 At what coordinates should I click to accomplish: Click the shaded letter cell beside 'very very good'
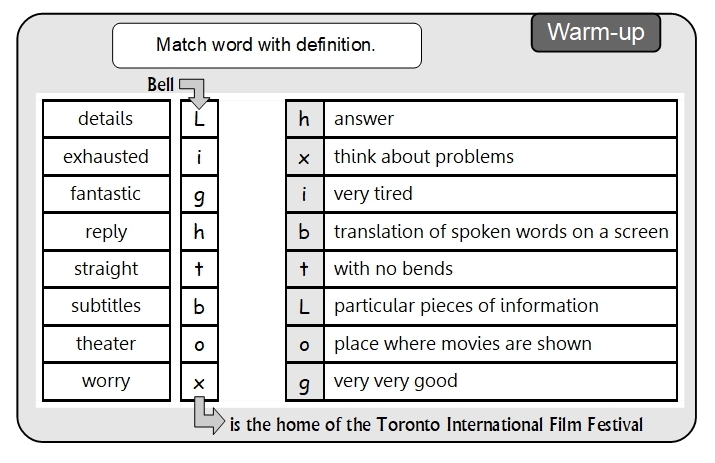coord(304,381)
